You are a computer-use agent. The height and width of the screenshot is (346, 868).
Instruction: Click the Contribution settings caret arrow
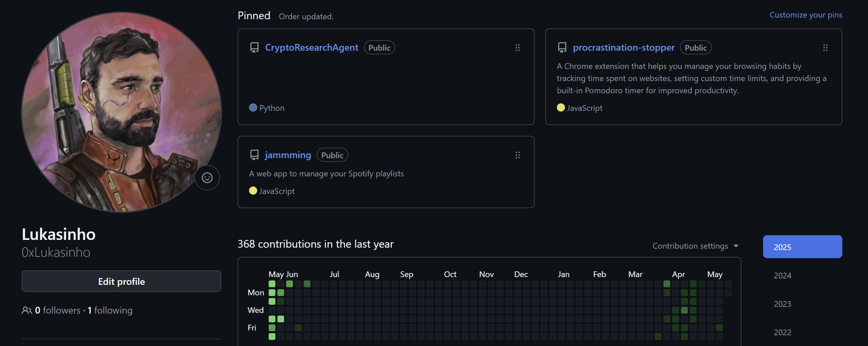[x=736, y=246]
